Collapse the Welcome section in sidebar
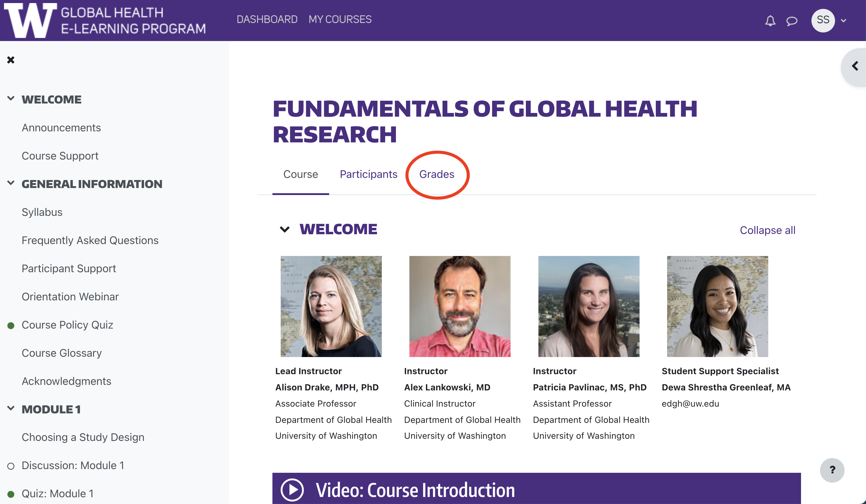Viewport: 866px width, 504px height. pos(11,99)
